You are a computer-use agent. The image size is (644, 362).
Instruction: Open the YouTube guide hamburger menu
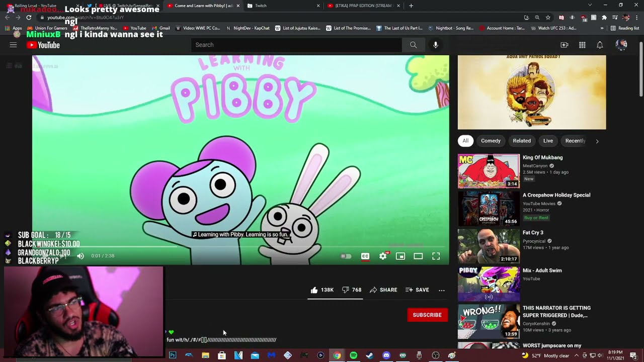tap(14, 45)
